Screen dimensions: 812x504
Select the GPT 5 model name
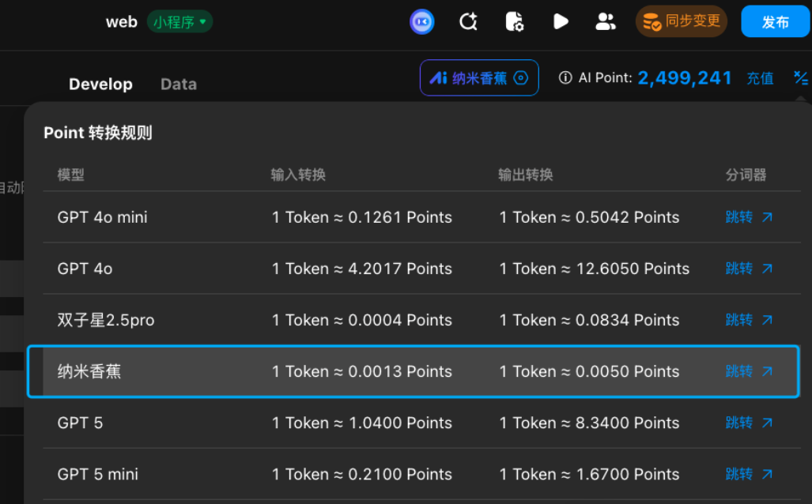[x=80, y=423]
